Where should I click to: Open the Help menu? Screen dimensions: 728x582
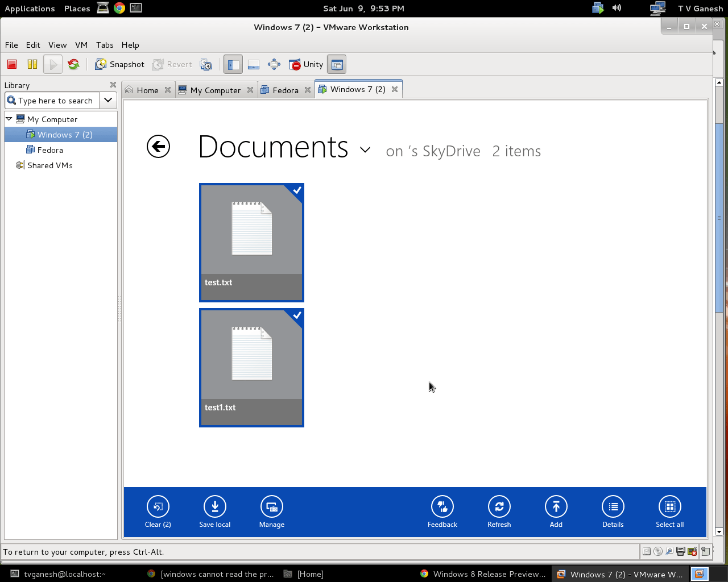coord(130,45)
